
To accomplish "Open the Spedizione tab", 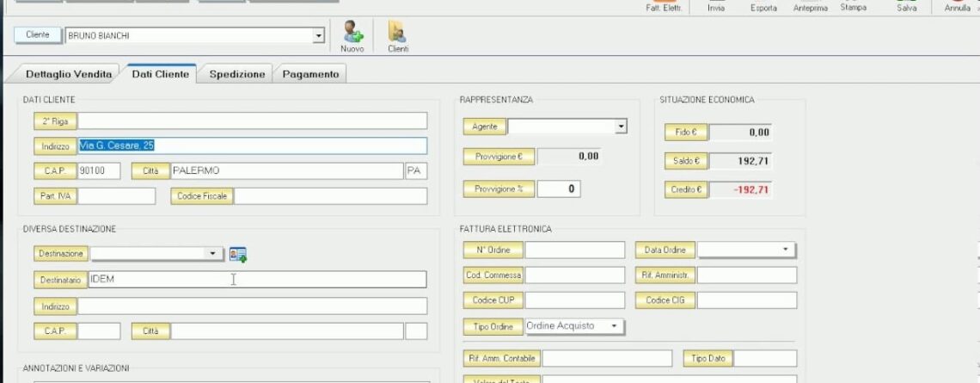I will click(237, 74).
